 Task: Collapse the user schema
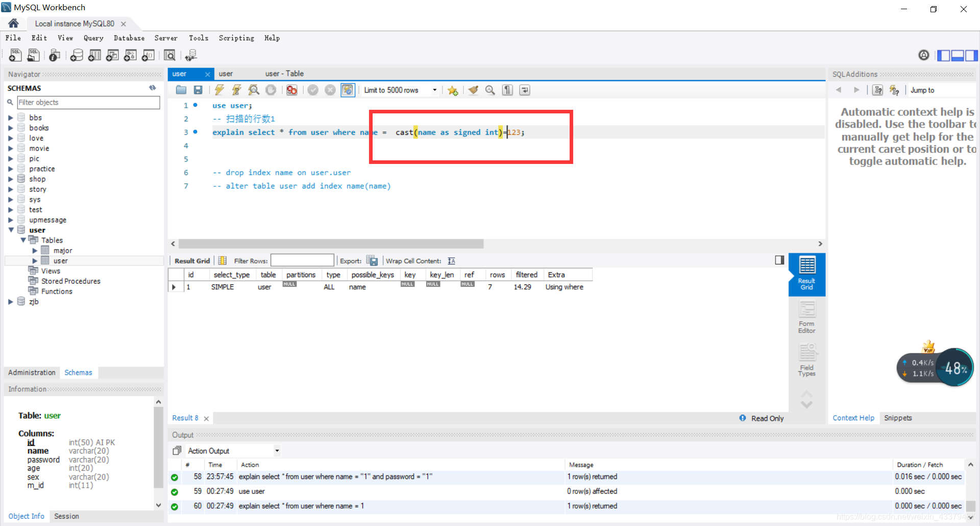click(11, 230)
